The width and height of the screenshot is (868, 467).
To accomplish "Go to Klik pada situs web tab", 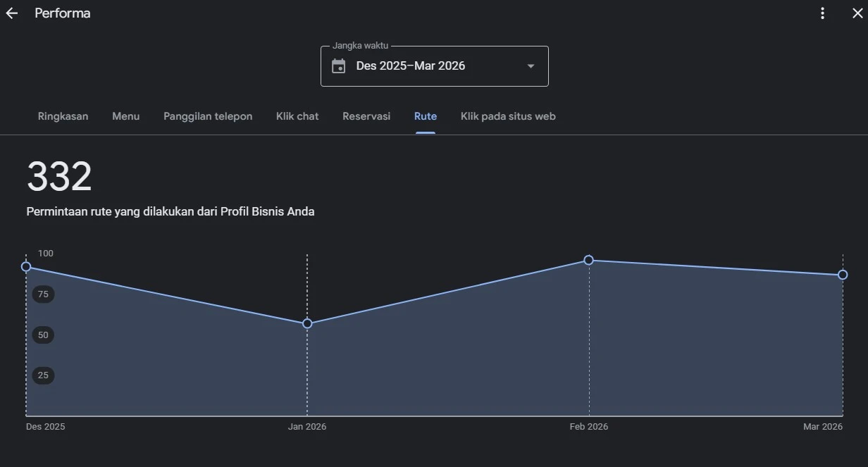I will pos(508,116).
